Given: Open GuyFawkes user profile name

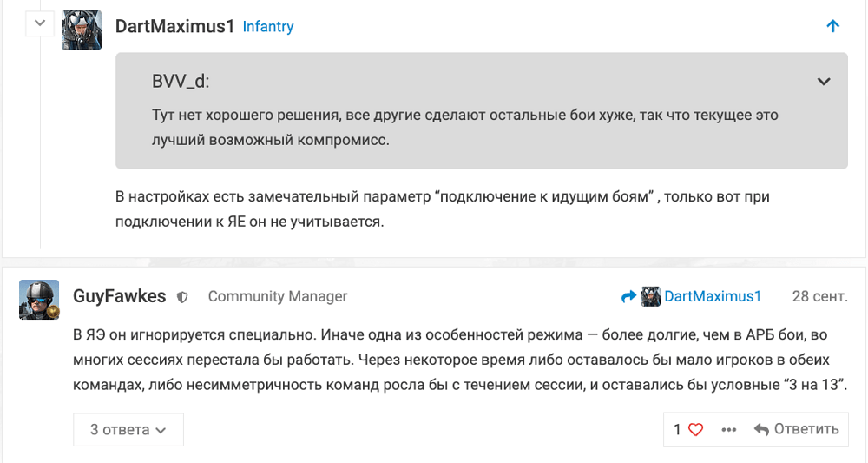Looking at the screenshot, I should (120, 296).
